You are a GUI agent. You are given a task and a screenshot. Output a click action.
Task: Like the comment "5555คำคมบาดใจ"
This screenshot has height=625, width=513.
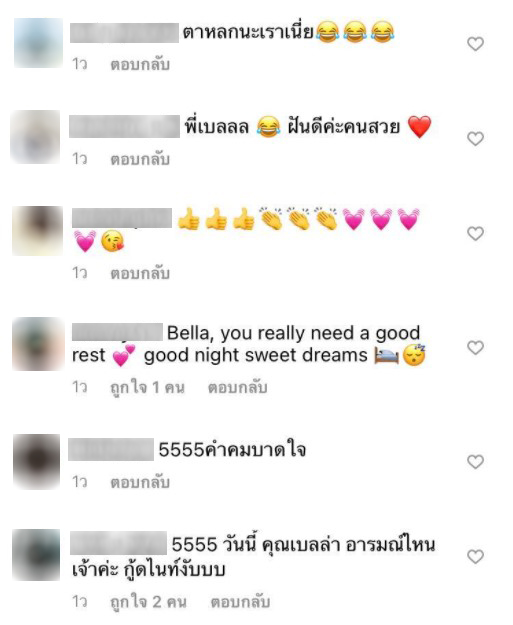pyautogui.click(x=475, y=462)
